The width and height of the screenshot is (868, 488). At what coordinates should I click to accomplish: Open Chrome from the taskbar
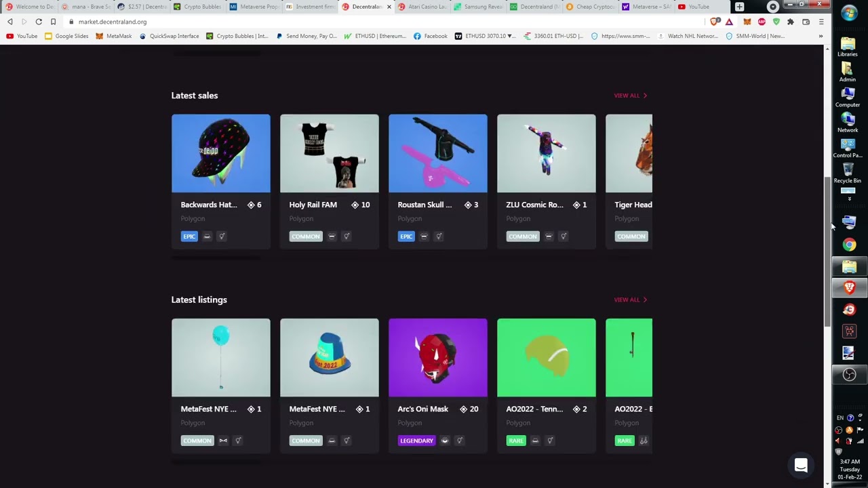coord(849,245)
